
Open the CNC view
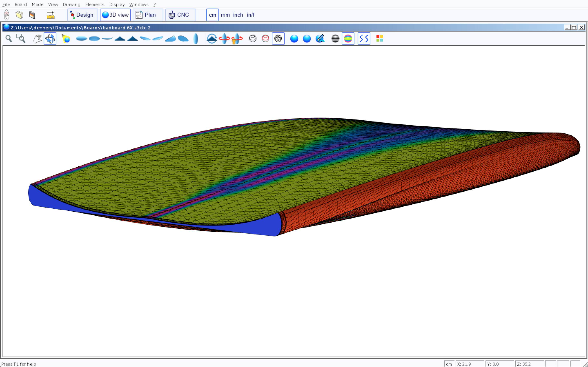coord(180,15)
